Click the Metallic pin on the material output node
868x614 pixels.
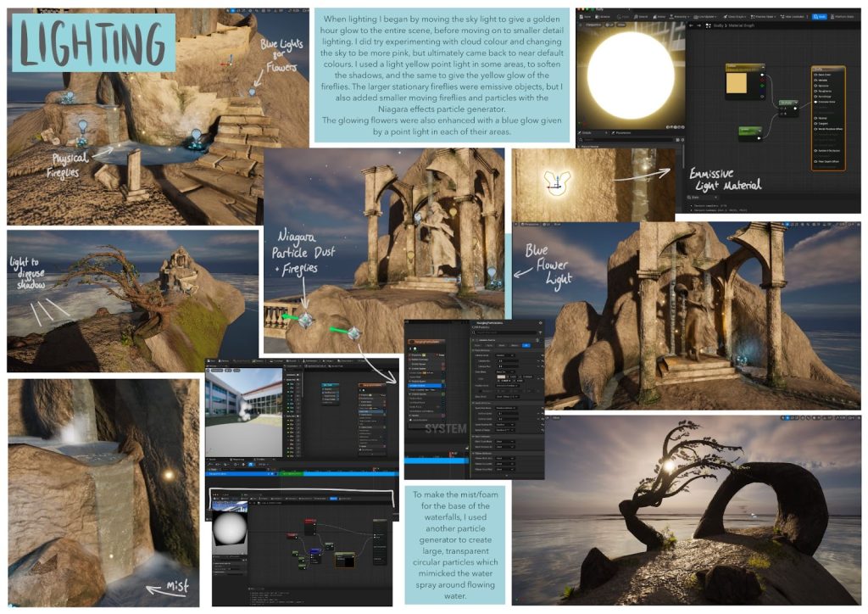point(815,81)
